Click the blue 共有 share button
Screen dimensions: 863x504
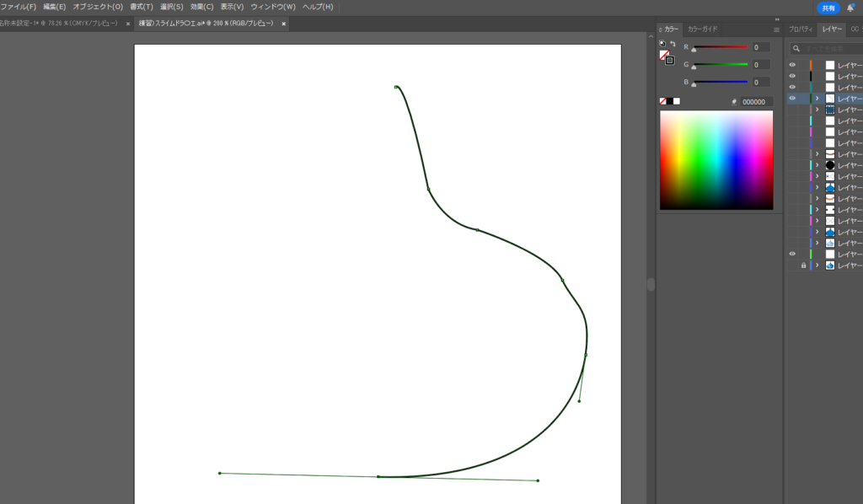828,8
